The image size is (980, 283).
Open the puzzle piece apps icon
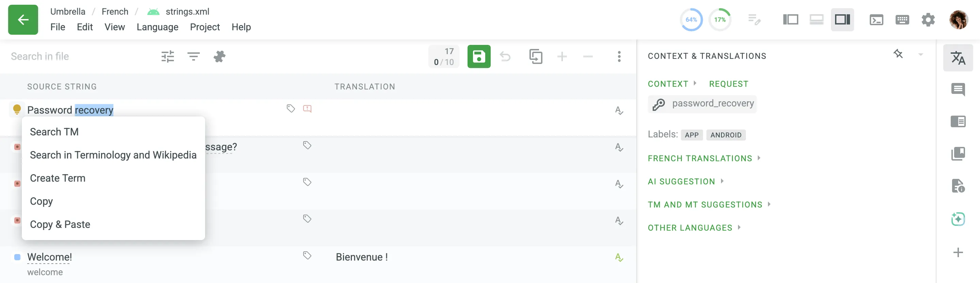pos(219,57)
